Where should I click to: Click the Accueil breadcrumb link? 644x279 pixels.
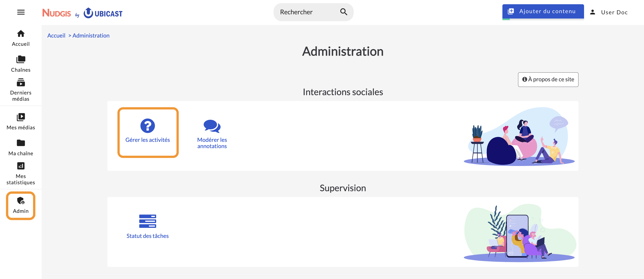tap(56, 36)
